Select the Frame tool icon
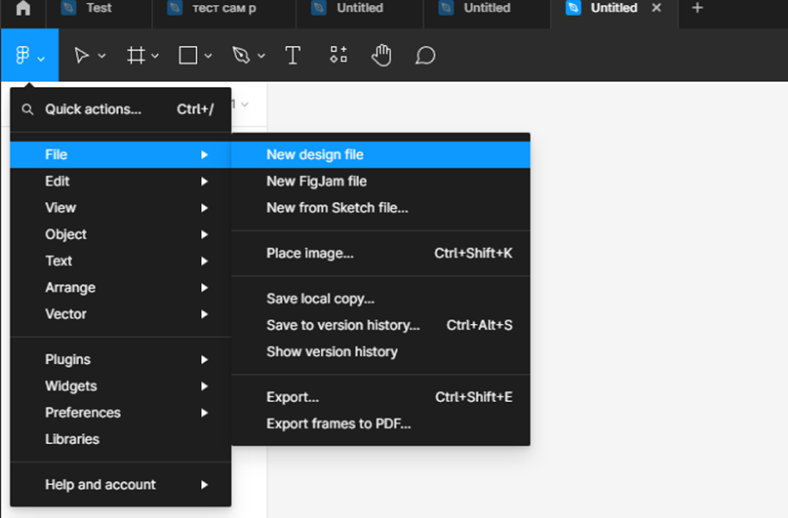This screenshot has width=788, height=518. click(136, 55)
